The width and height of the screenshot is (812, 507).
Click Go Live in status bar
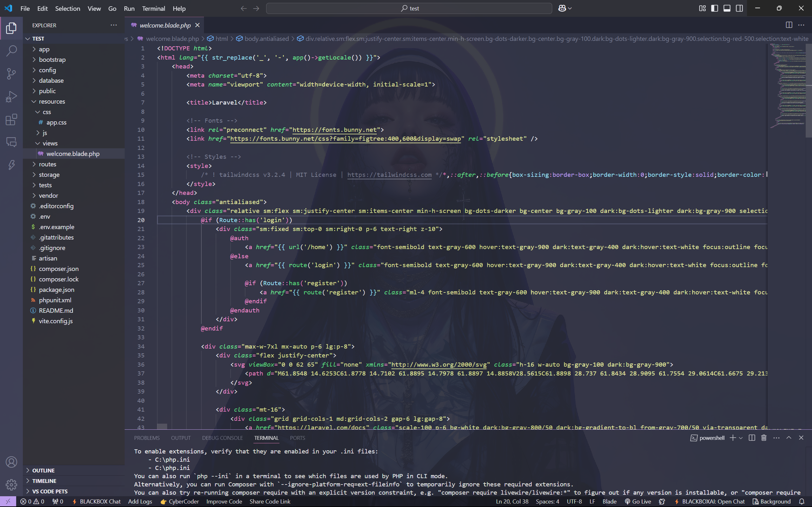pos(638,501)
